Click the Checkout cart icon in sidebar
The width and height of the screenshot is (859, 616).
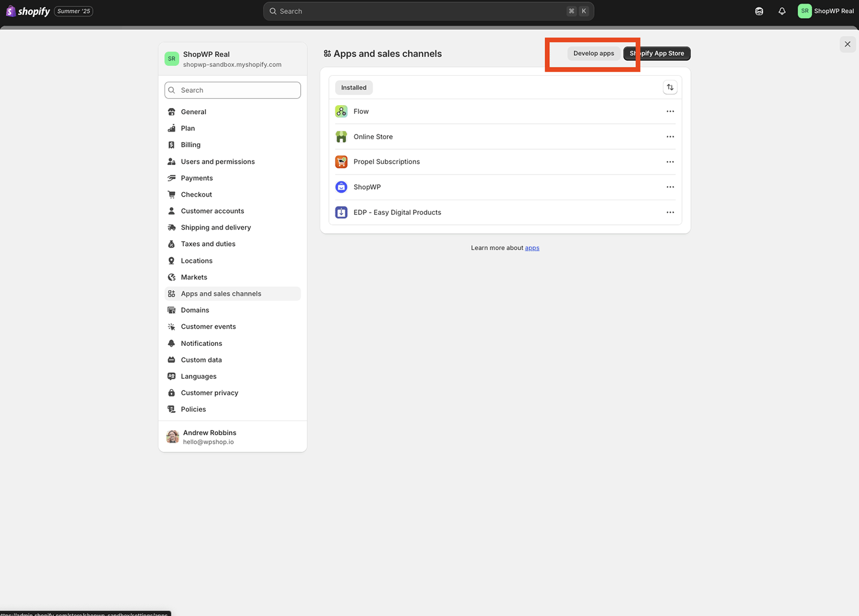[x=172, y=194]
